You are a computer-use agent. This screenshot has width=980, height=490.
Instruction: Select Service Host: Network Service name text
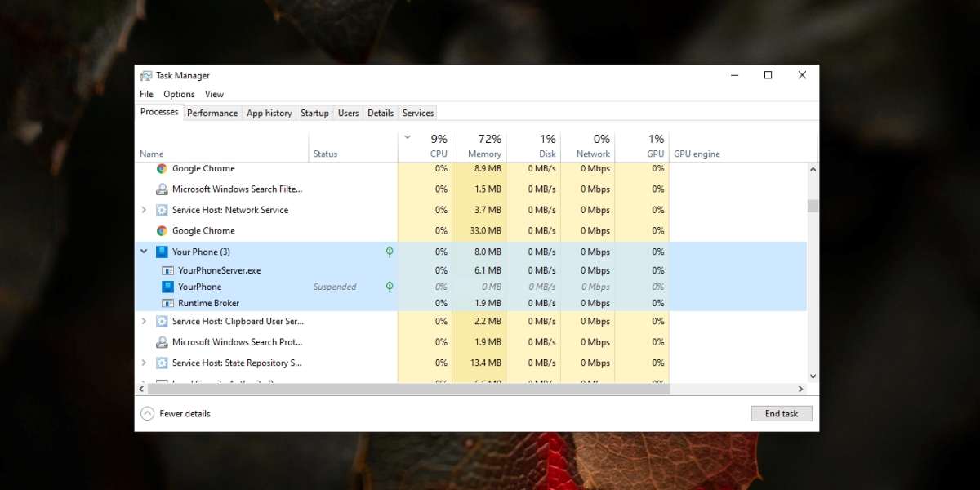pos(230,210)
